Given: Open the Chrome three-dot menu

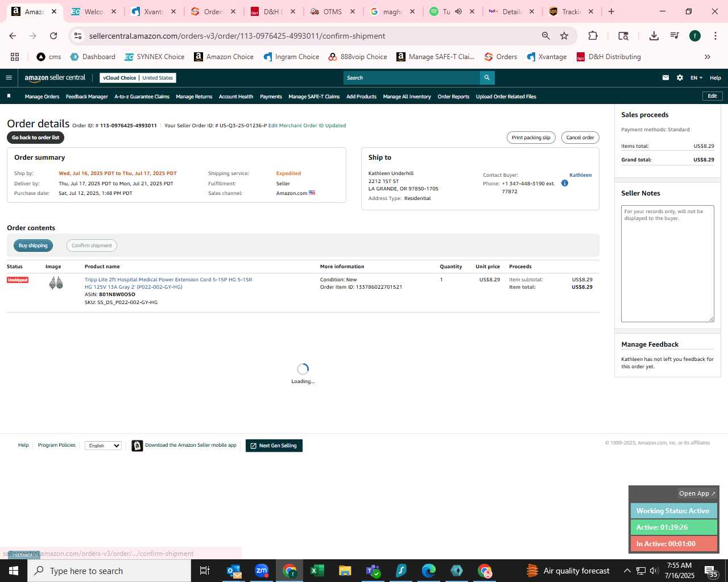Looking at the screenshot, I should coord(714,36).
